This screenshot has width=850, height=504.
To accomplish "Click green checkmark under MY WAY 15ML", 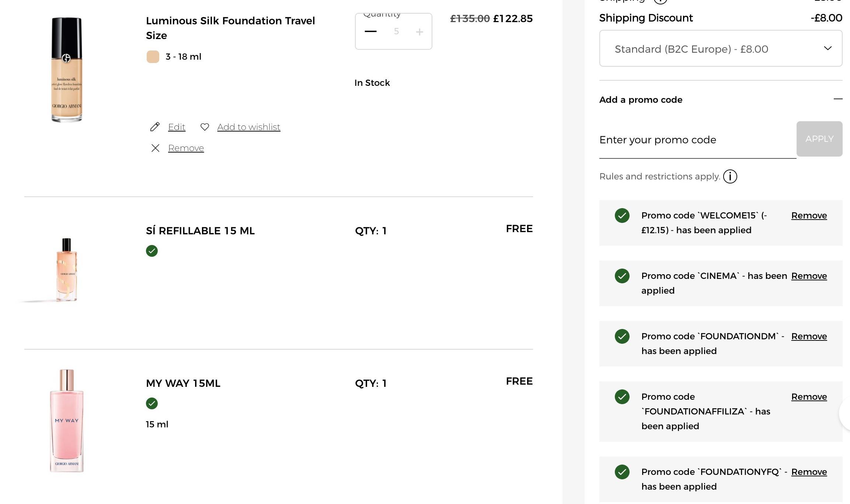I will [x=152, y=403].
